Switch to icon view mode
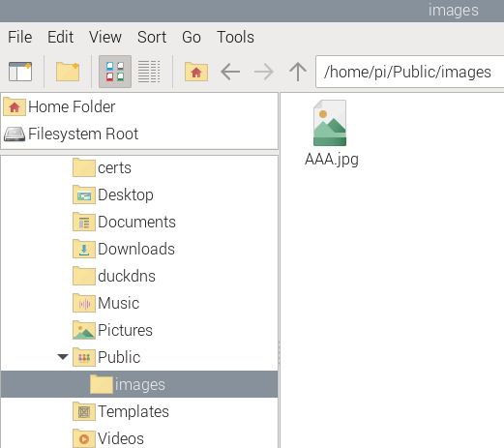The image size is (504, 448). [x=115, y=72]
